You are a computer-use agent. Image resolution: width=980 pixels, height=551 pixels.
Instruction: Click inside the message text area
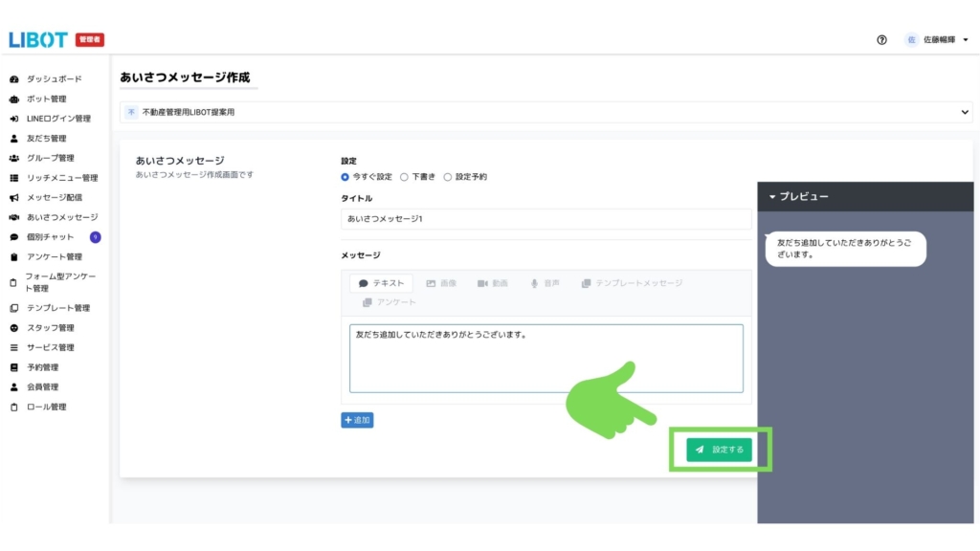point(546,359)
